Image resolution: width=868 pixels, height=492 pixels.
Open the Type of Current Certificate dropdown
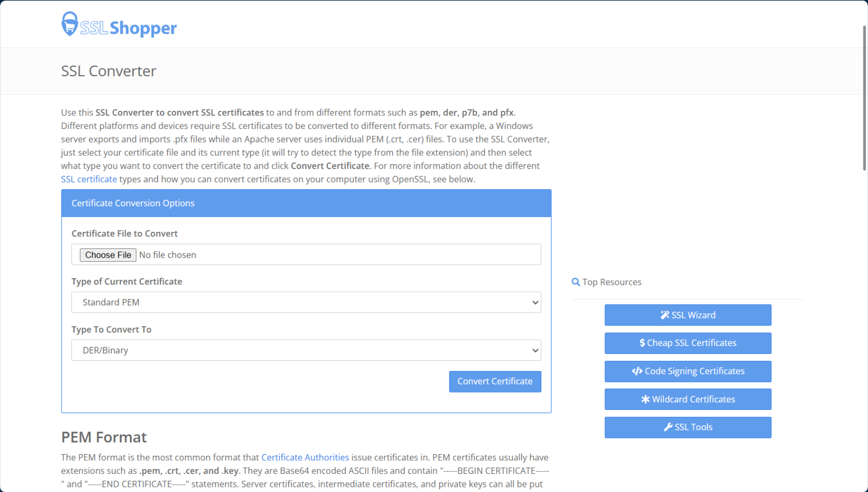pos(306,302)
